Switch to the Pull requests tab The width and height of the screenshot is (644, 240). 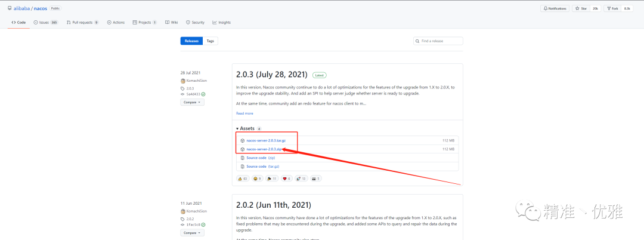(x=82, y=23)
